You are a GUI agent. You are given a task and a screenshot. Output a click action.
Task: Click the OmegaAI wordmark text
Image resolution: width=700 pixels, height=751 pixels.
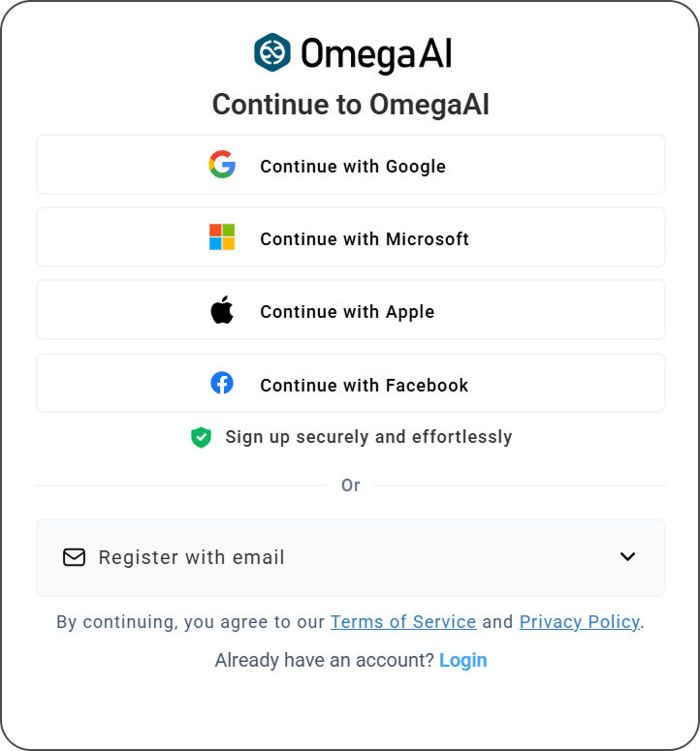tap(375, 53)
